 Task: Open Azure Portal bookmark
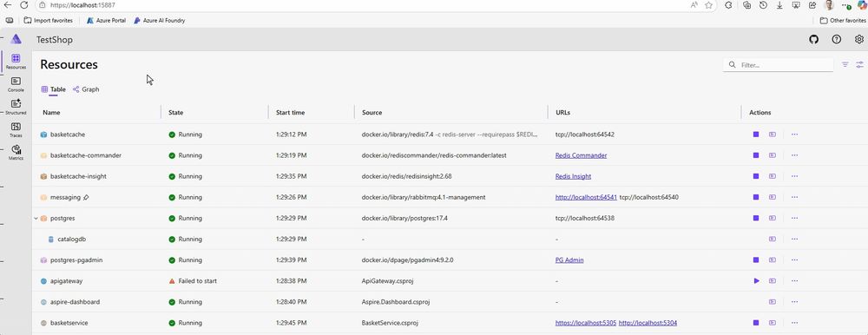pyautogui.click(x=106, y=21)
